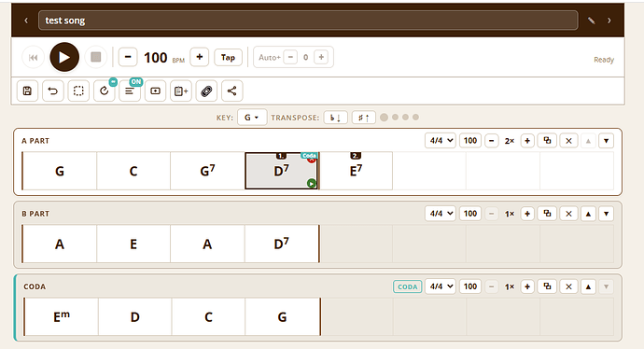
Task: Rewind to the start of the song
Action: [x=33, y=58]
